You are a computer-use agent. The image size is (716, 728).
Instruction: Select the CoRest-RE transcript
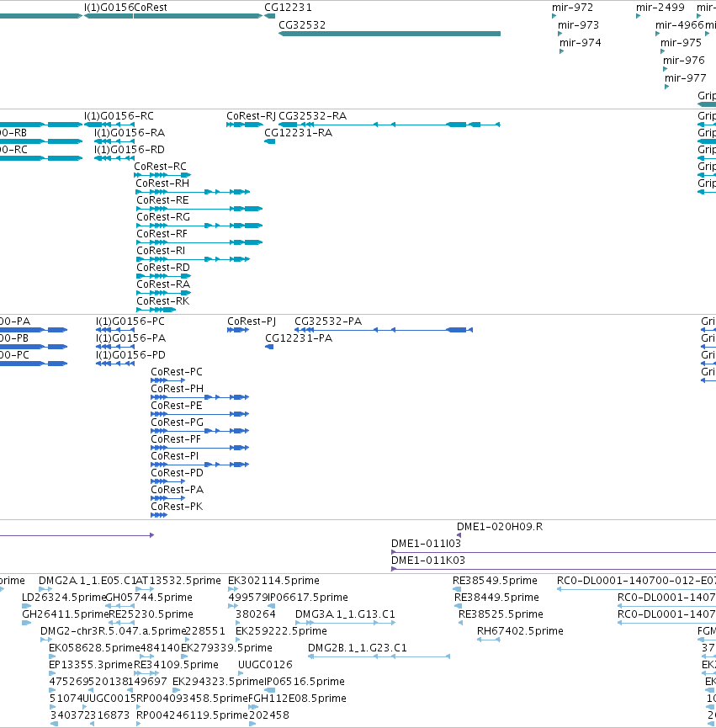point(199,209)
